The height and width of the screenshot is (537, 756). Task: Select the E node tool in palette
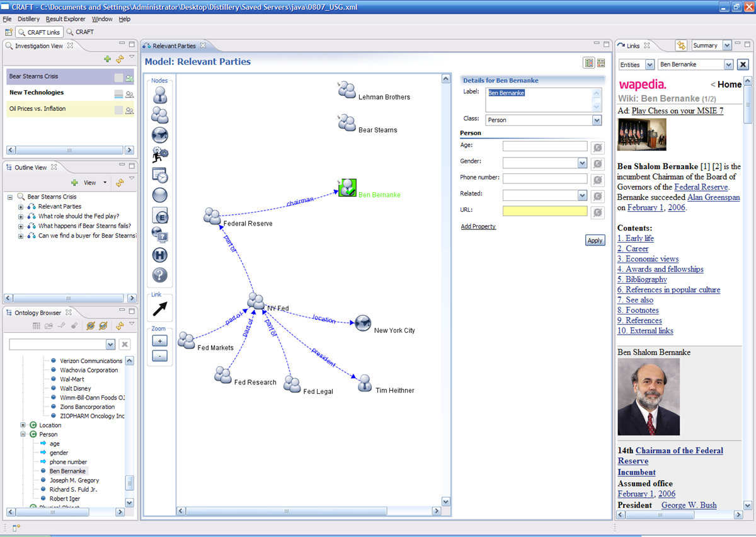point(160,215)
